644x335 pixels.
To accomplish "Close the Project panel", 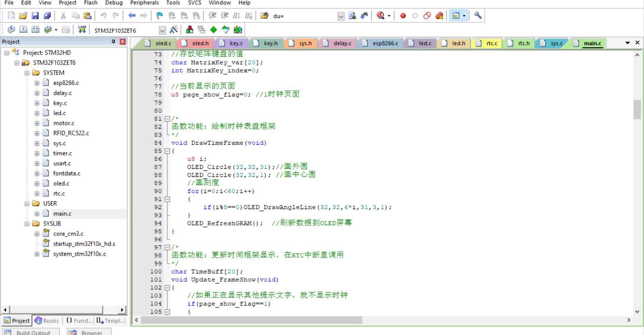I will click(x=123, y=42).
